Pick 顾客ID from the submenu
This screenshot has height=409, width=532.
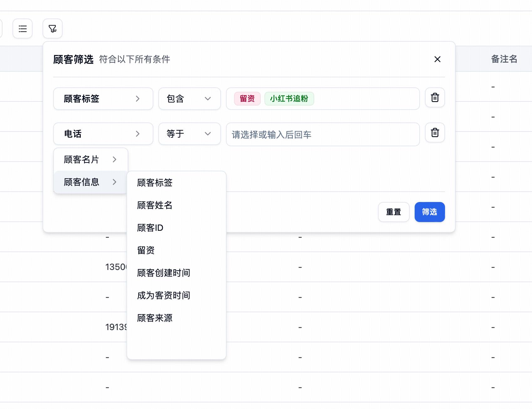click(x=150, y=228)
